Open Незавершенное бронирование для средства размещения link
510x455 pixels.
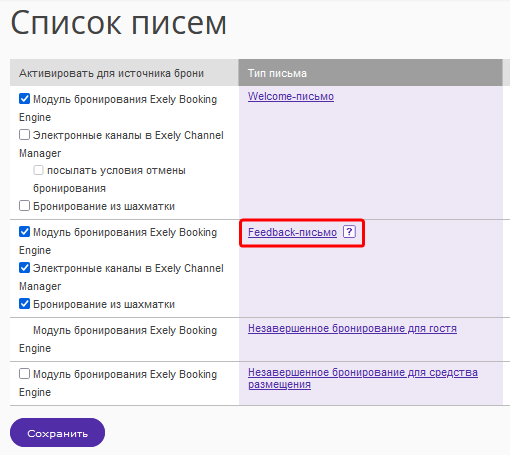tap(363, 378)
